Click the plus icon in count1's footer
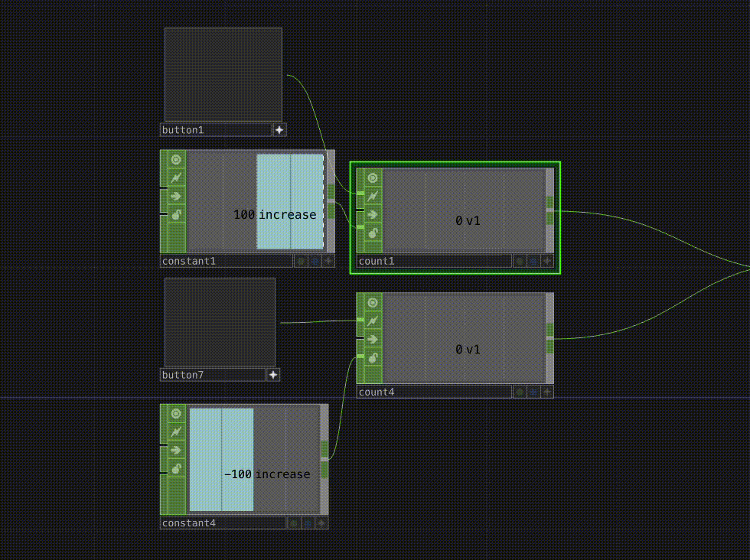The height and width of the screenshot is (560, 750). pos(546,261)
